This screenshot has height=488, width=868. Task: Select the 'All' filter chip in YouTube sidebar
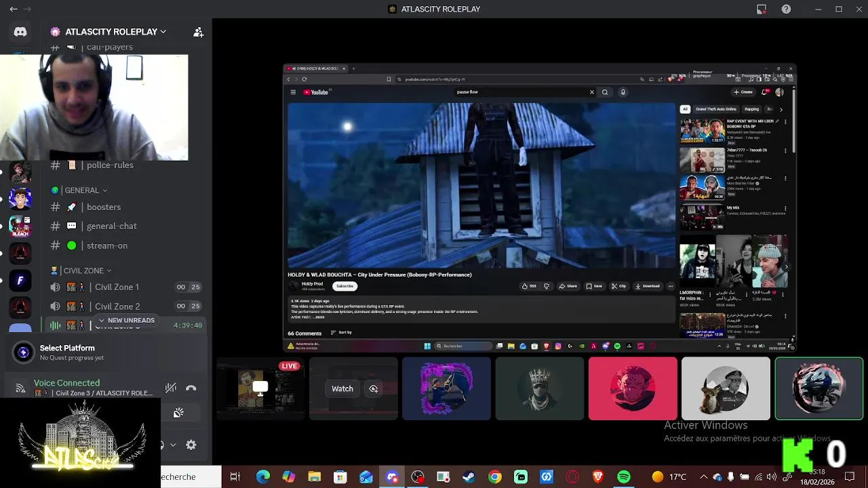(685, 109)
